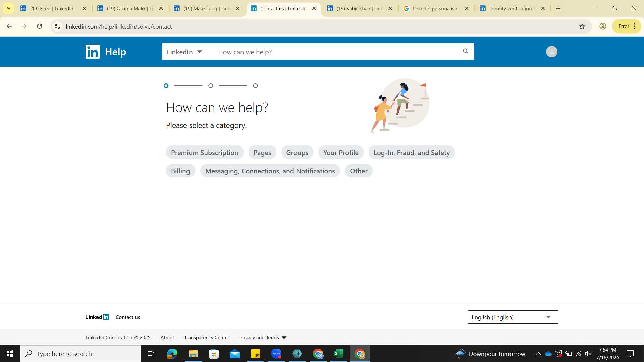Open the Mail app from the taskbar
644x362 pixels.
[235, 354]
